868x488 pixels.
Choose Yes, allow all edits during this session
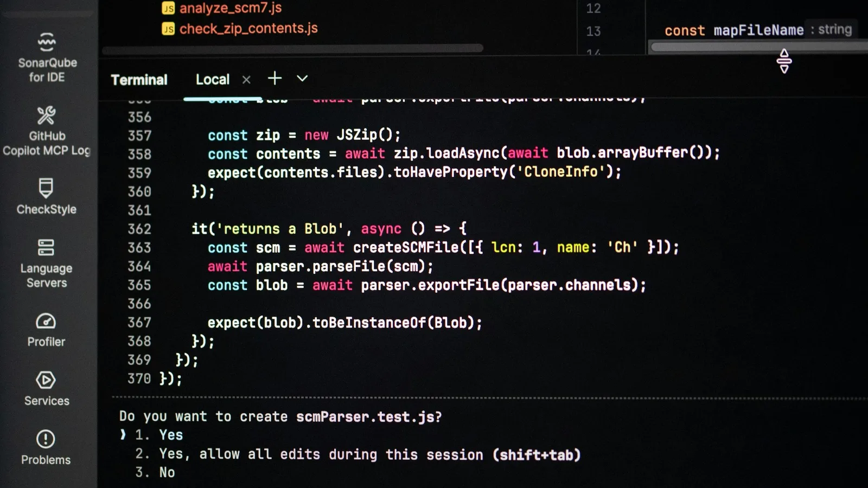(358, 454)
